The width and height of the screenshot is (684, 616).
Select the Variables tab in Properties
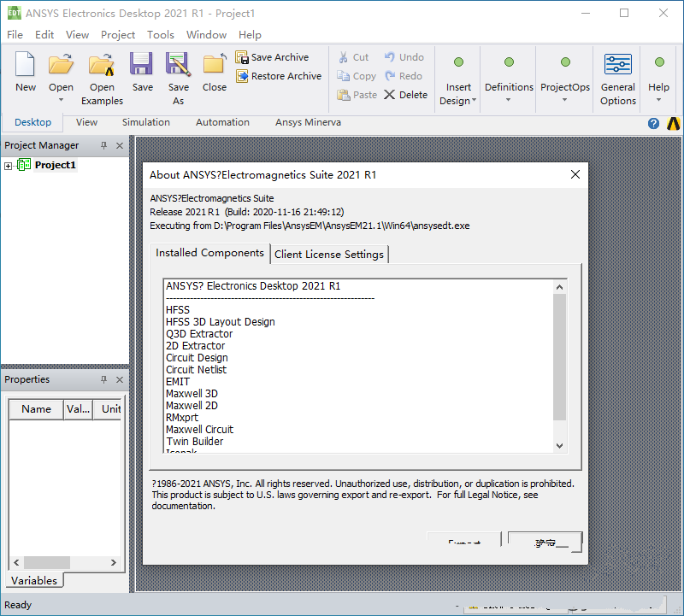tap(34, 581)
